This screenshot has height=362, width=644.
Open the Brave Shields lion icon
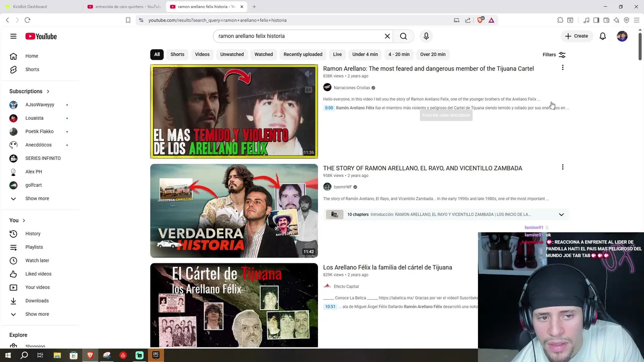pos(480,20)
